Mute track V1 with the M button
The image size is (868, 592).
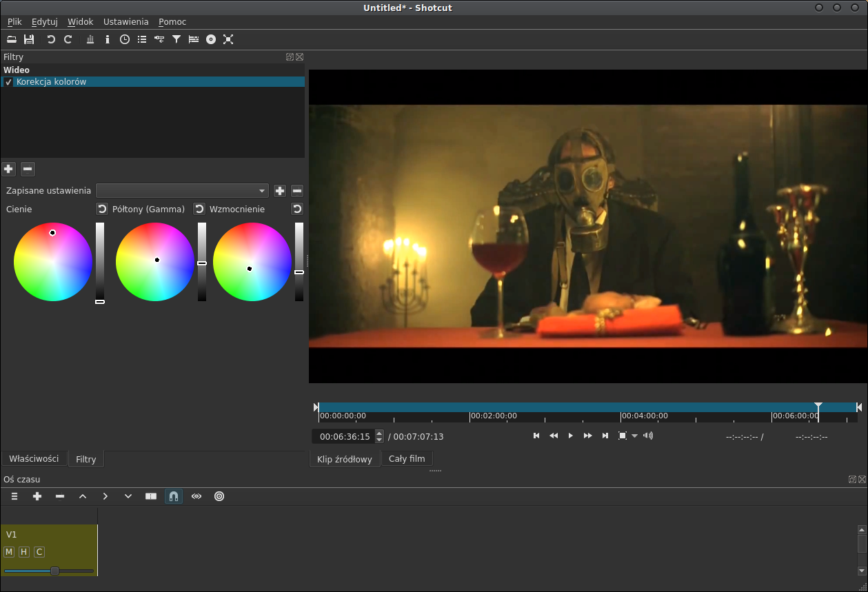pos(9,552)
